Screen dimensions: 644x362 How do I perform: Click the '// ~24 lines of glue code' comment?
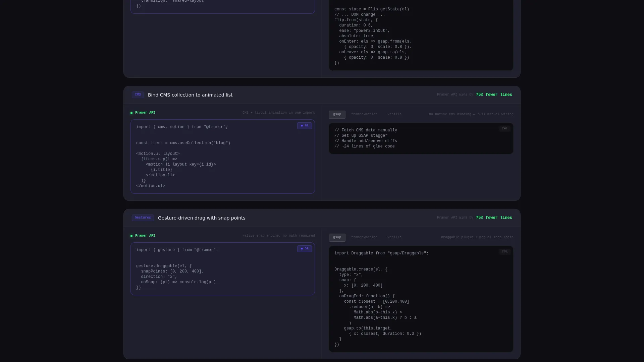pyautogui.click(x=365, y=146)
